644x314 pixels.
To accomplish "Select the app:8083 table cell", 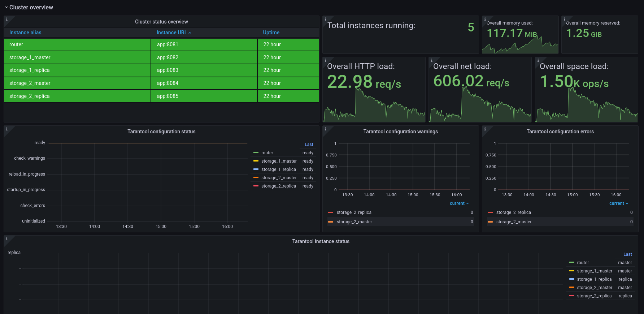I will click(204, 70).
